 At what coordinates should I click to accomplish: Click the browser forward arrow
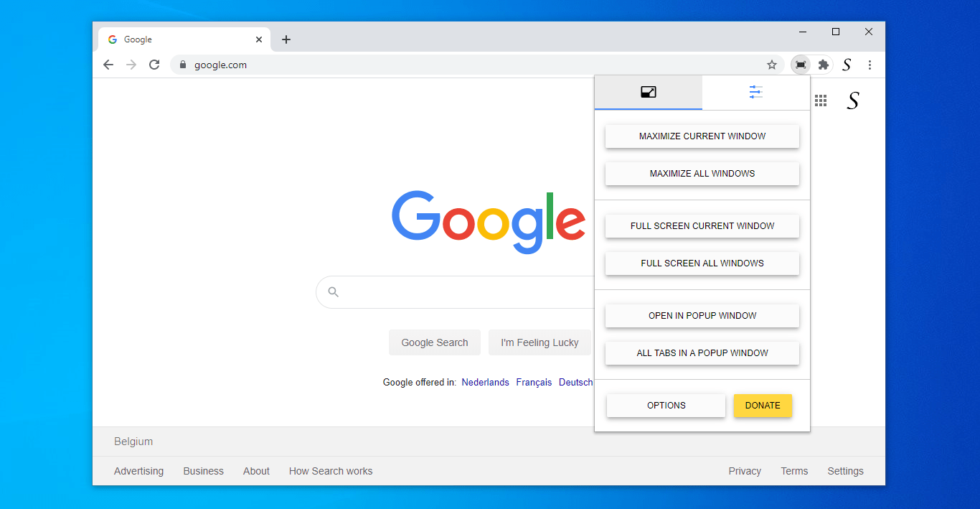(x=131, y=65)
